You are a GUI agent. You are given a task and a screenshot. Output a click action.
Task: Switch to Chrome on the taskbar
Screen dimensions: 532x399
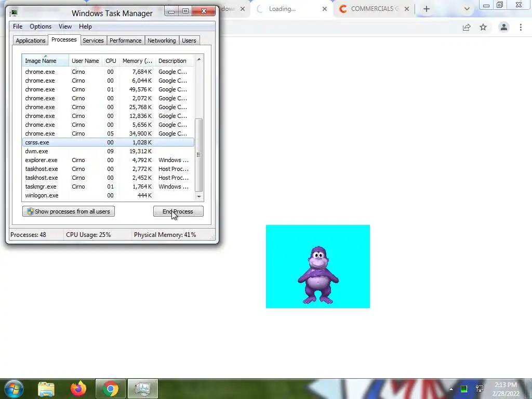110,389
